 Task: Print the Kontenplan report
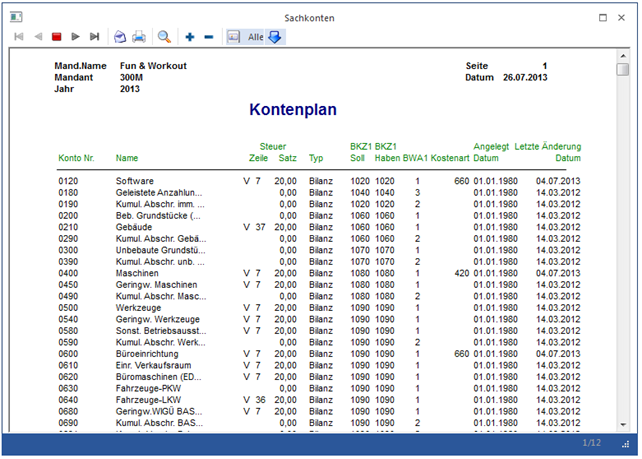(139, 37)
